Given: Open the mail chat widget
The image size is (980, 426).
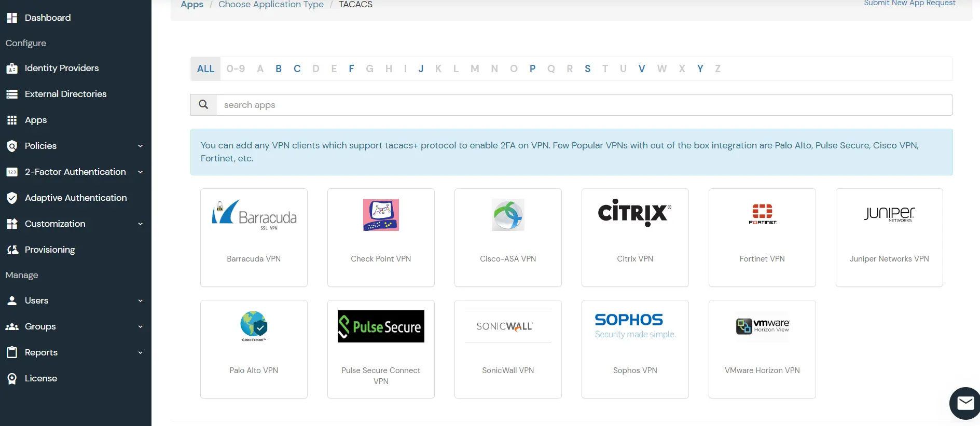Looking at the screenshot, I should (965, 403).
